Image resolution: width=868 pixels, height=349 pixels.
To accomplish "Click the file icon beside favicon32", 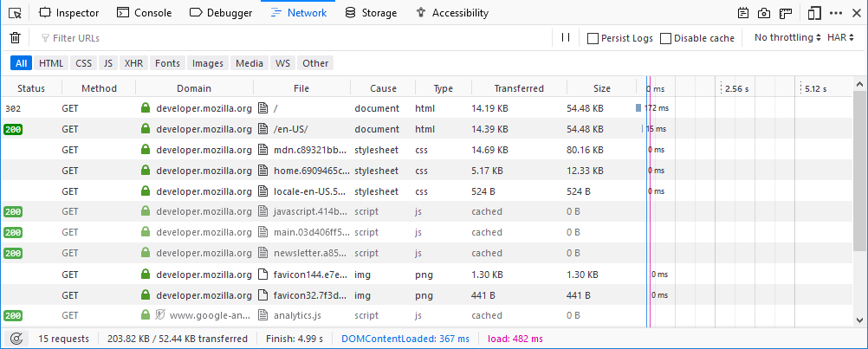I will click(x=263, y=294).
